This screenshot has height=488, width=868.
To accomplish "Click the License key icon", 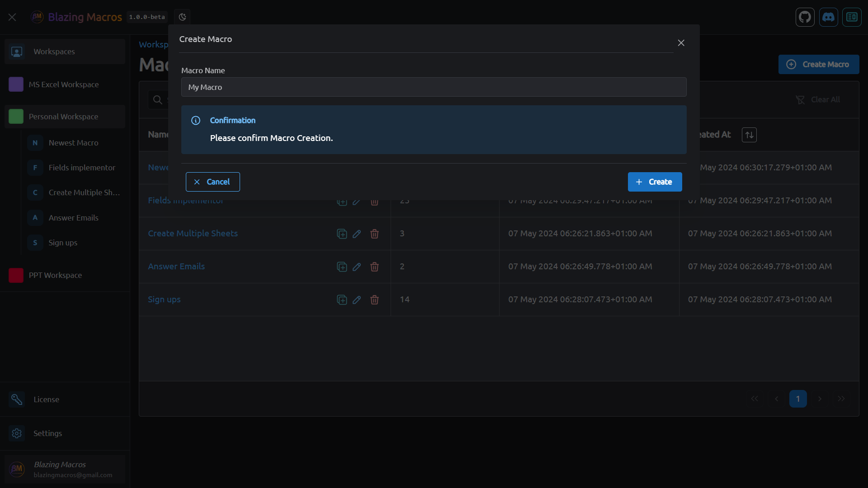I will coord(17,399).
